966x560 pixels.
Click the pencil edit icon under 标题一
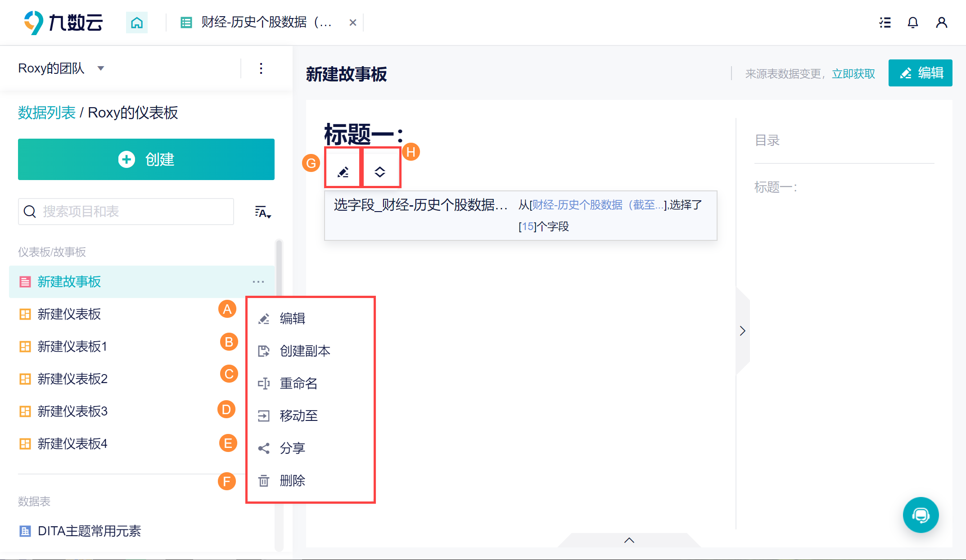pos(343,172)
